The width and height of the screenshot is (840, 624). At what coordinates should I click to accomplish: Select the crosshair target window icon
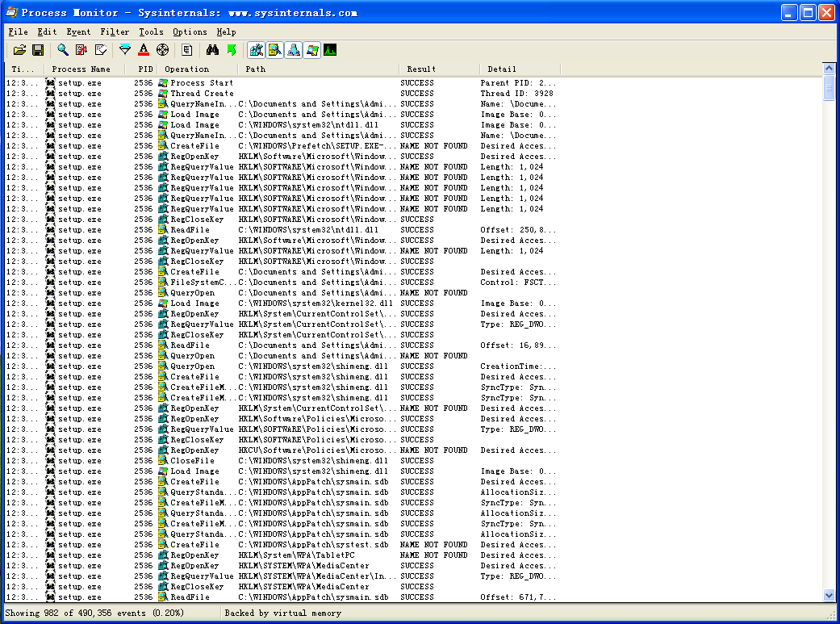tap(162, 50)
